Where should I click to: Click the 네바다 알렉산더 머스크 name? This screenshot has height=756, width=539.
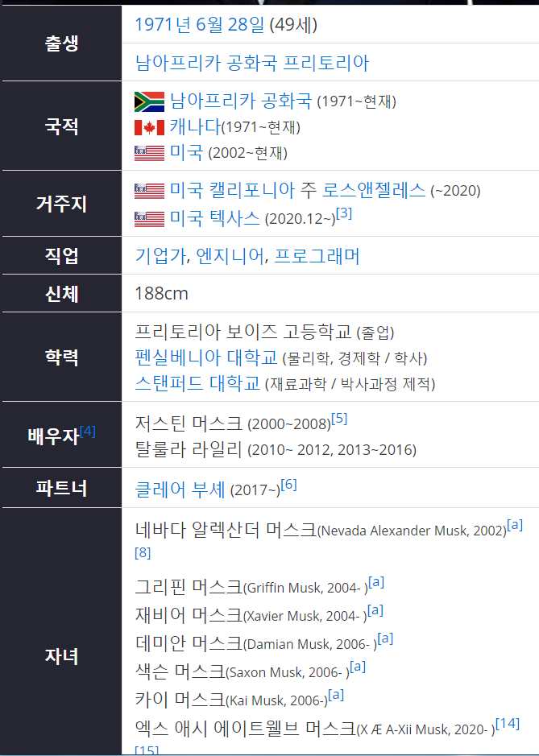pos(226,530)
